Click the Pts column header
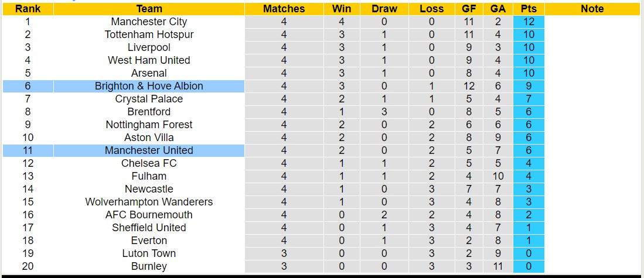 click(529, 9)
